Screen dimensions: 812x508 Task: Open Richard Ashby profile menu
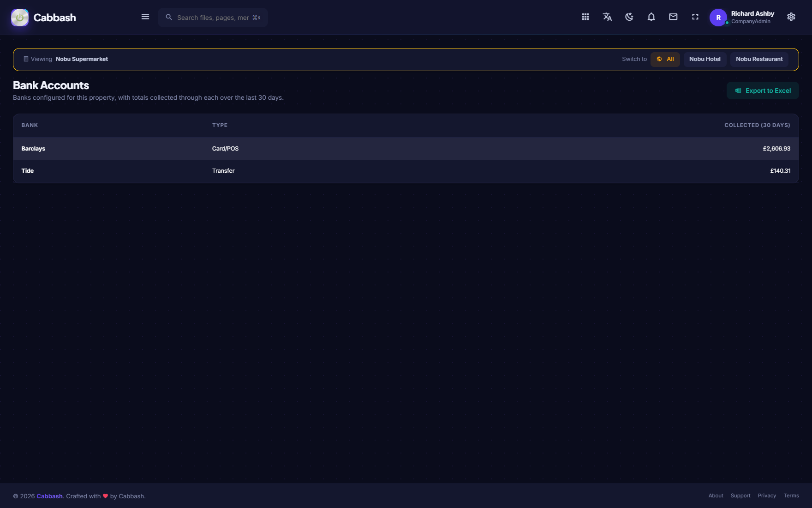coord(742,18)
